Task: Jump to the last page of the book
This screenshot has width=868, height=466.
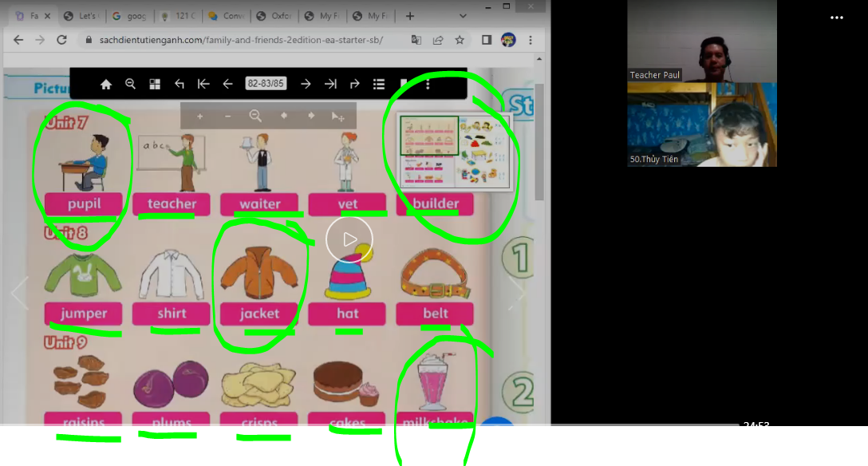Action: 330,84
